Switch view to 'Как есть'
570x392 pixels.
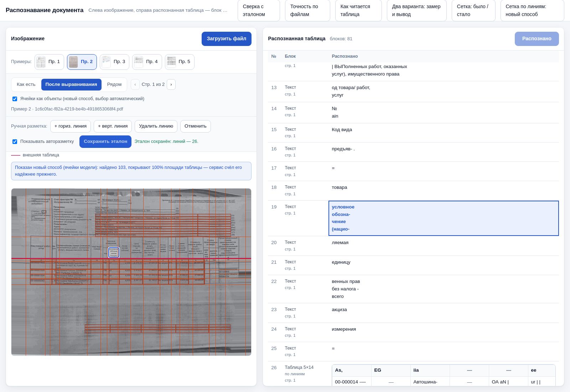tap(26, 84)
